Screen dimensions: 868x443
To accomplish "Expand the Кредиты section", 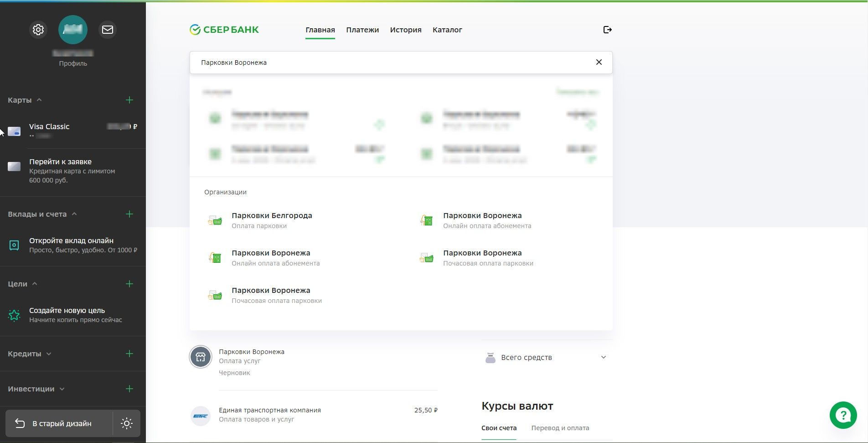I will [49, 354].
